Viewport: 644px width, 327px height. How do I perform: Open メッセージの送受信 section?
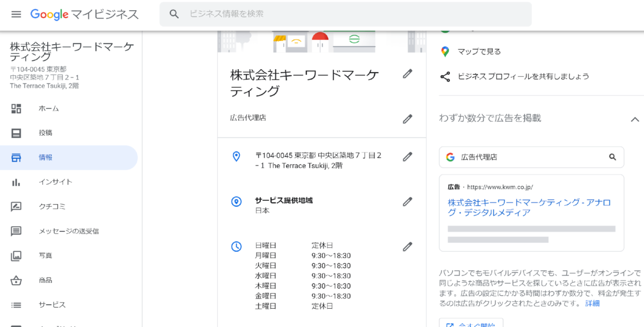(x=69, y=231)
